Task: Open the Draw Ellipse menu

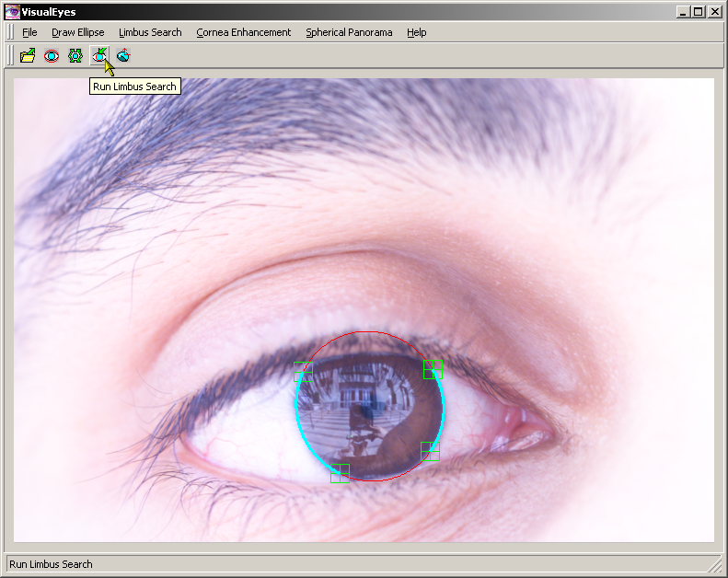Action: [78, 32]
